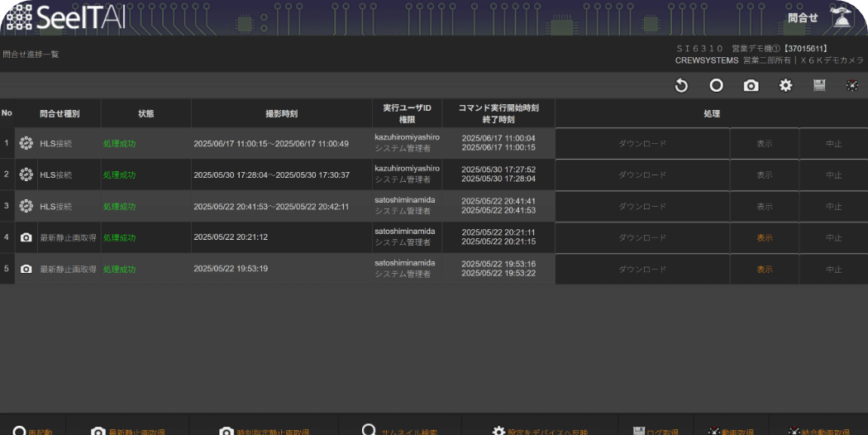Click the refresh arrow icon in top toolbar
The width and height of the screenshot is (868, 435).
click(681, 86)
